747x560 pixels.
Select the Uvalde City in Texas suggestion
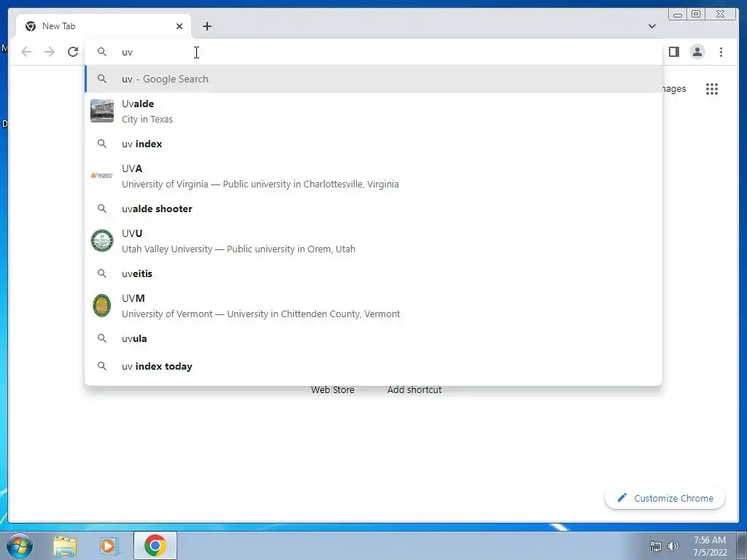pos(373,112)
